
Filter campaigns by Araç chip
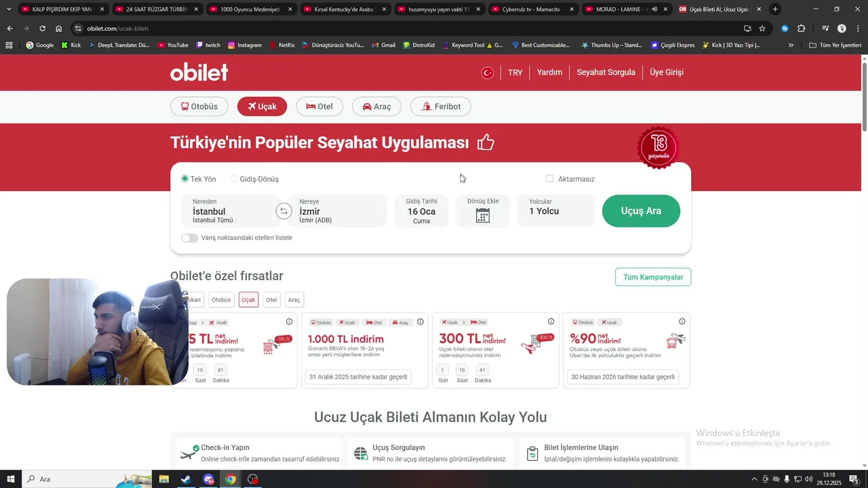tap(294, 300)
